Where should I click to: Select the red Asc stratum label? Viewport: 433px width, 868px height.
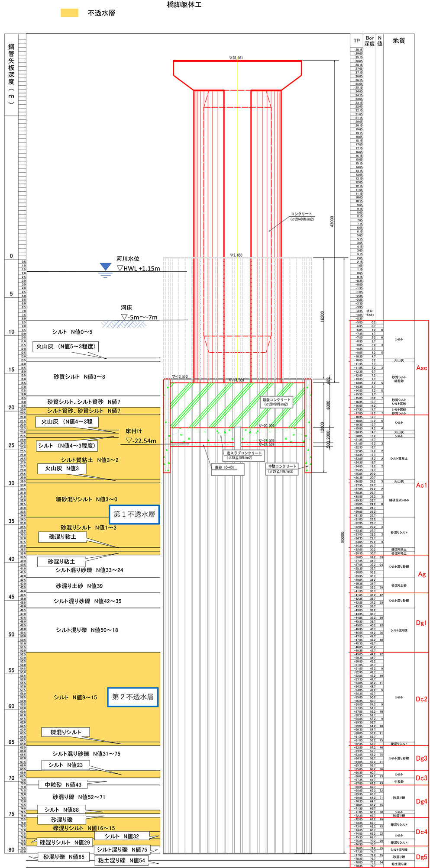(421, 368)
